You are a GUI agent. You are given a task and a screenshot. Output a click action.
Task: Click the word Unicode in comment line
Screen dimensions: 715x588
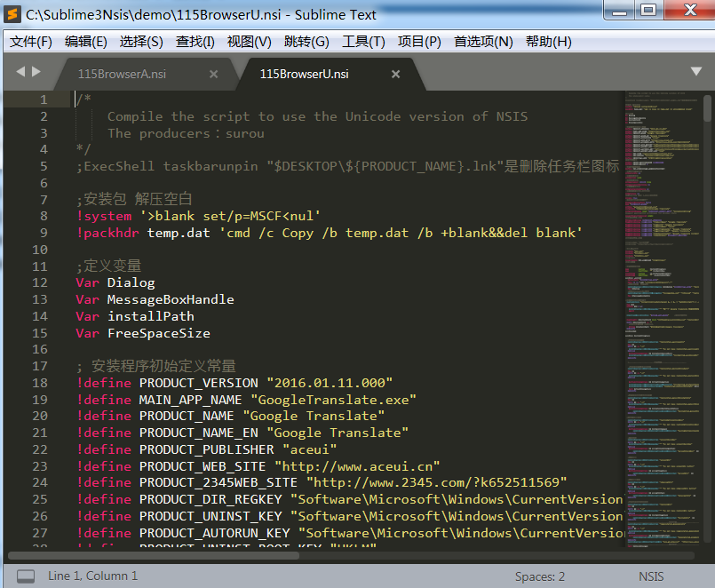click(x=372, y=116)
